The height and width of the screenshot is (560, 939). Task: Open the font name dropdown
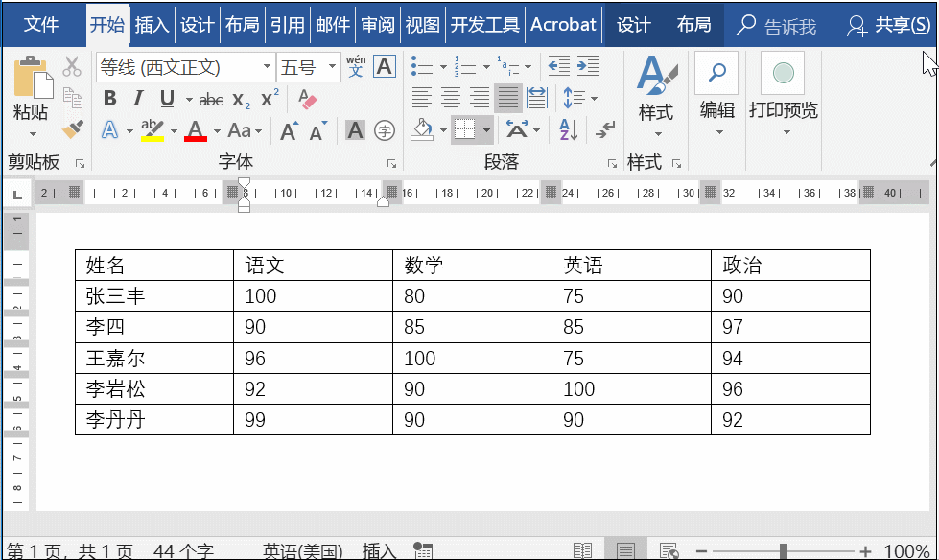(x=268, y=66)
